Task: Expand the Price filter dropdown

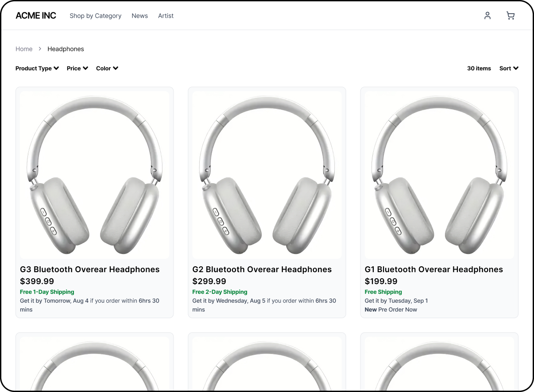Action: click(77, 68)
